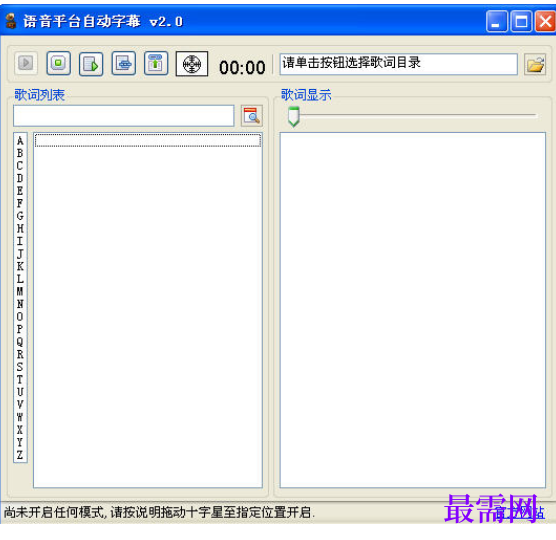Filter lyrics list by letter C
This screenshot has width=556, height=540.
click(20, 166)
